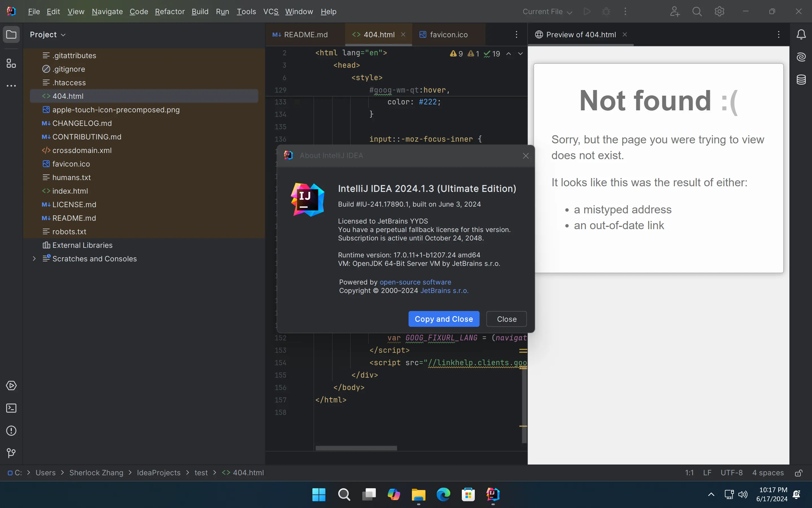The height and width of the screenshot is (508, 812).
Task: Open the open-source software link
Action: pyautogui.click(x=415, y=282)
